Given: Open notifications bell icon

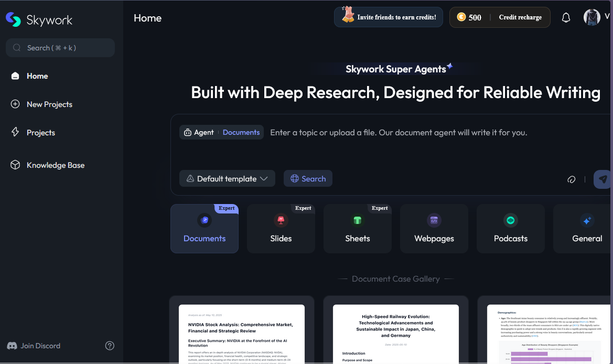Looking at the screenshot, I should [x=566, y=18].
